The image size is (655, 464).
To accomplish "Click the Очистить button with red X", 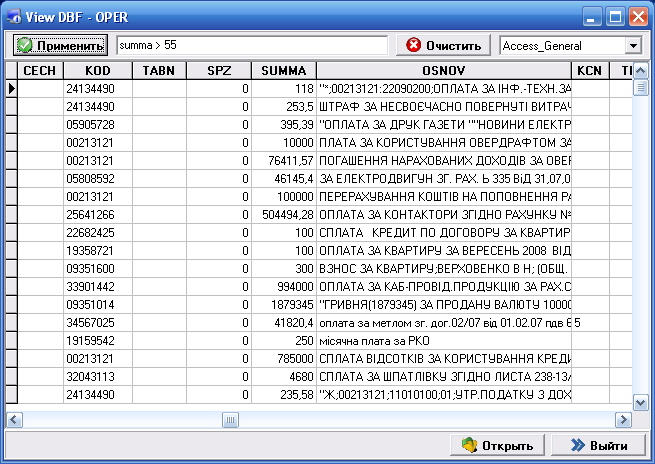I will pos(443,46).
